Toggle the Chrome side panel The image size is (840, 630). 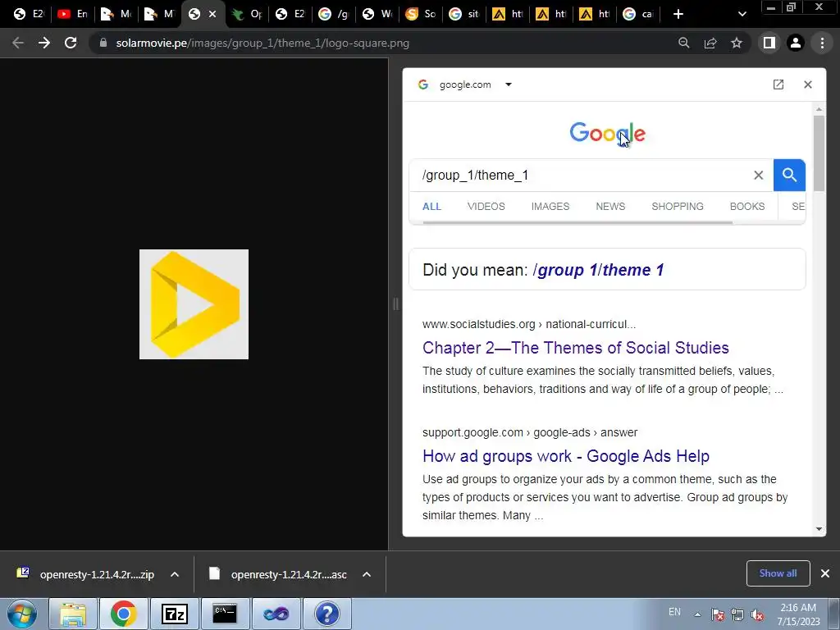coord(769,43)
